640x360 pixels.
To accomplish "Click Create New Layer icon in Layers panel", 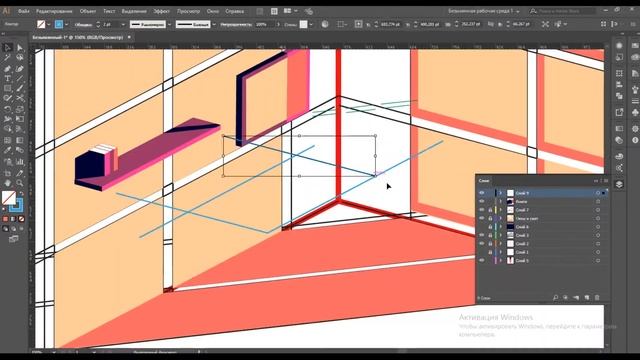I will [587, 298].
